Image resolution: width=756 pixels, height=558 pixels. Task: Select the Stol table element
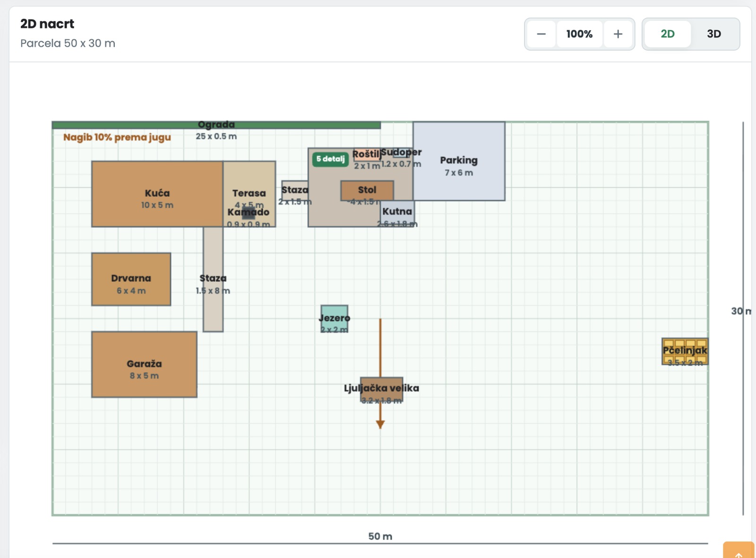coord(367,190)
